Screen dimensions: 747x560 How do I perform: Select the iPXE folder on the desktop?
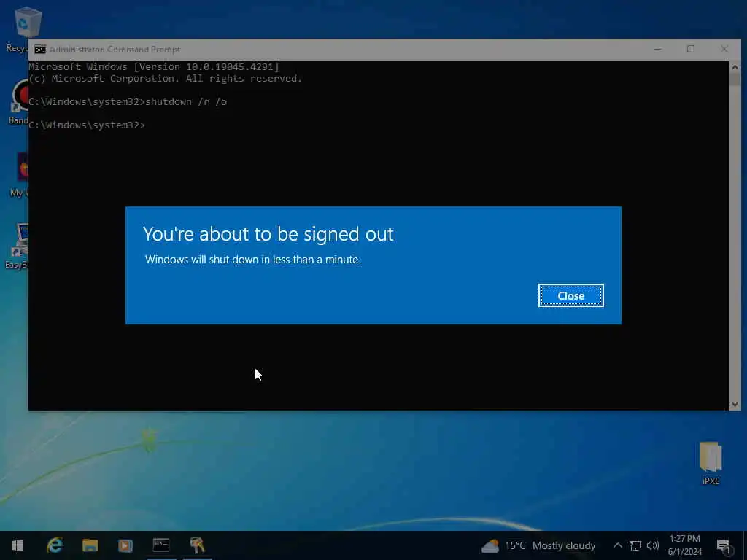pyautogui.click(x=711, y=463)
